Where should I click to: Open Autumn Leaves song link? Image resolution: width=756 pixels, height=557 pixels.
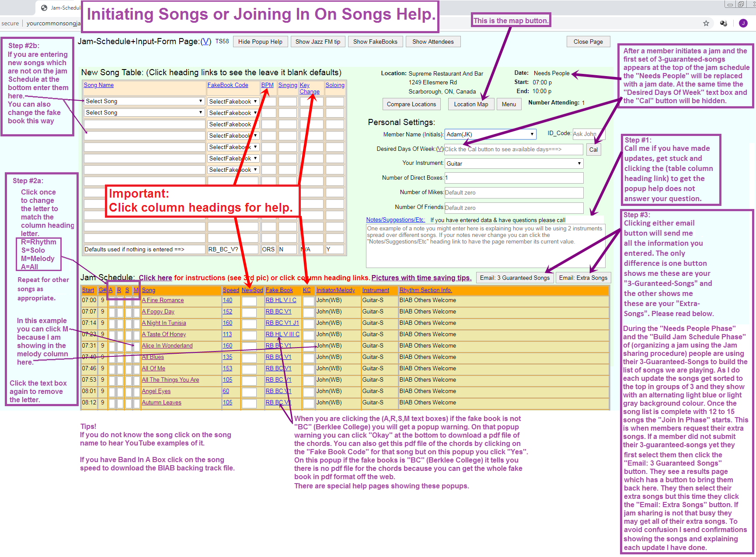pos(162,403)
